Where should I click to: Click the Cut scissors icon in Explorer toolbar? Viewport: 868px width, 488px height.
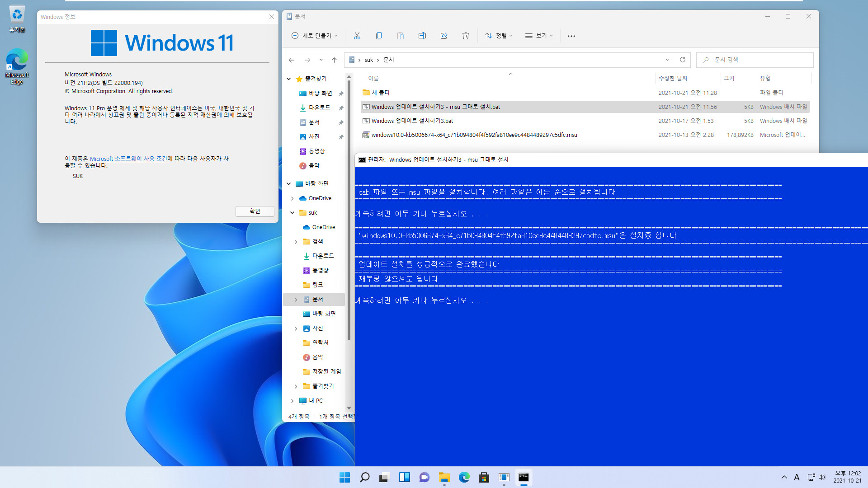[x=357, y=36]
